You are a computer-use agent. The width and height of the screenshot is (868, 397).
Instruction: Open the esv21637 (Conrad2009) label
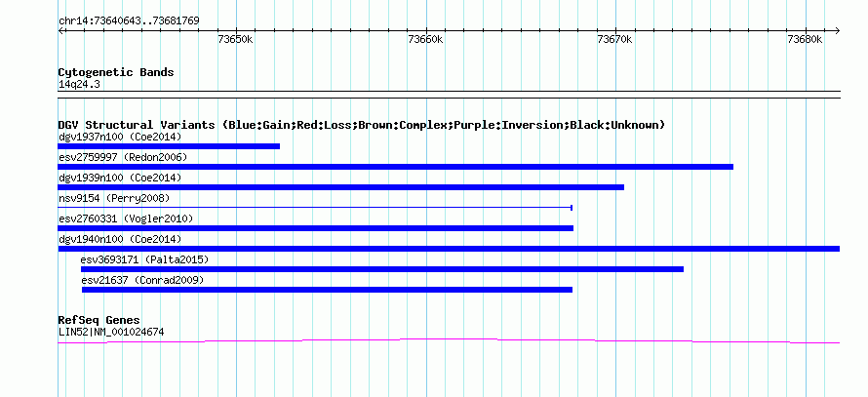click(142, 280)
